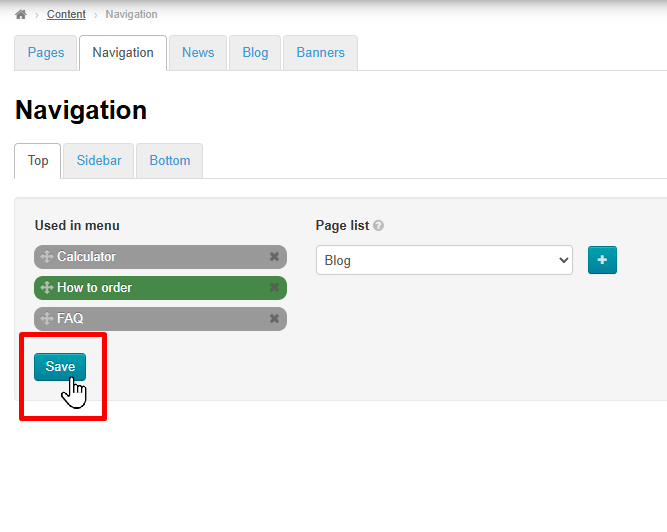Select the Top navigation tab
Screen dimensions: 667x532
38,161
